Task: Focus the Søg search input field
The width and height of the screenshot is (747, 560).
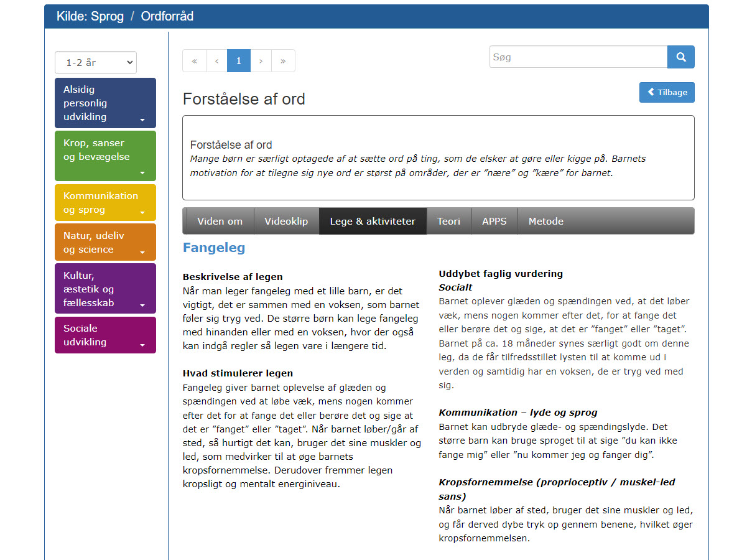Action: click(578, 57)
